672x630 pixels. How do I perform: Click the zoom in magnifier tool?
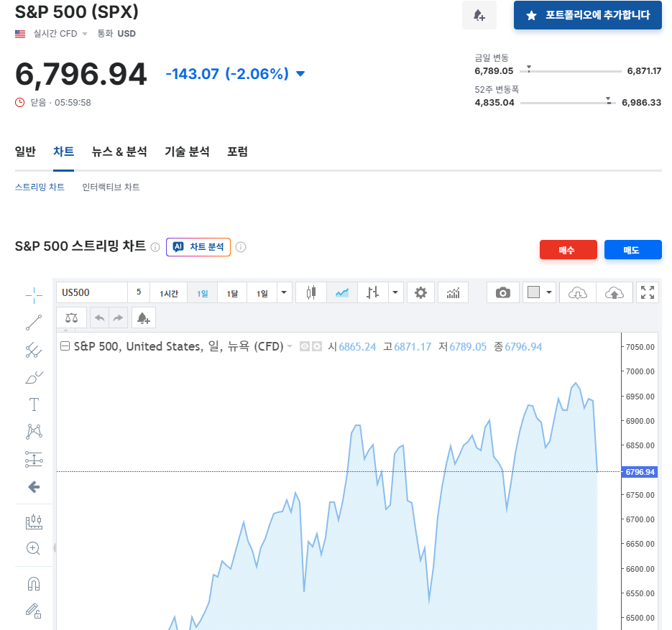pos(34,549)
